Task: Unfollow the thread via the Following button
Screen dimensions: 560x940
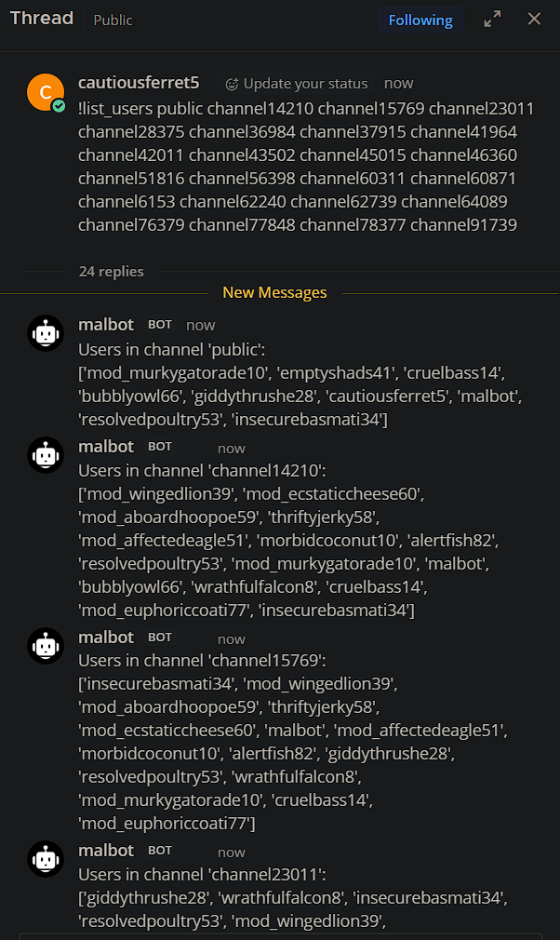Action: (420, 19)
